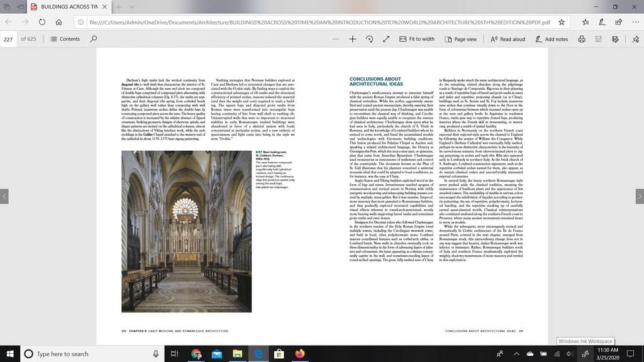Open the Page view options

(460, 39)
